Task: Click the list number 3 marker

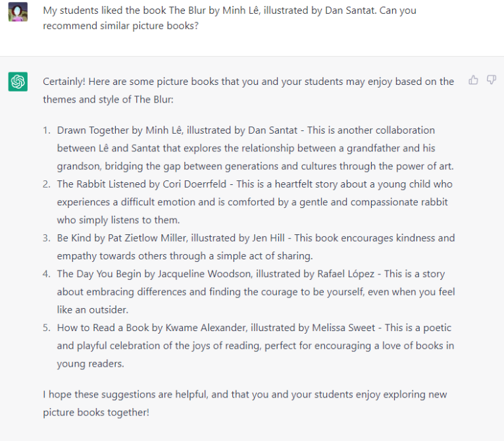Action: (47, 238)
